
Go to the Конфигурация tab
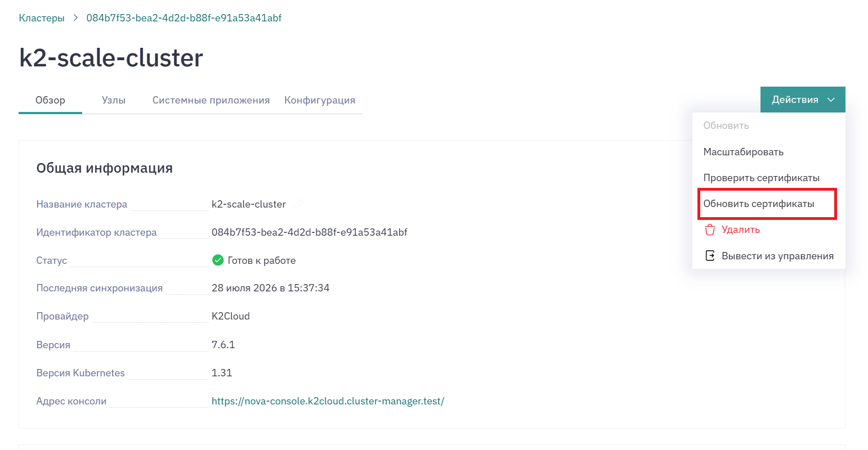click(320, 100)
